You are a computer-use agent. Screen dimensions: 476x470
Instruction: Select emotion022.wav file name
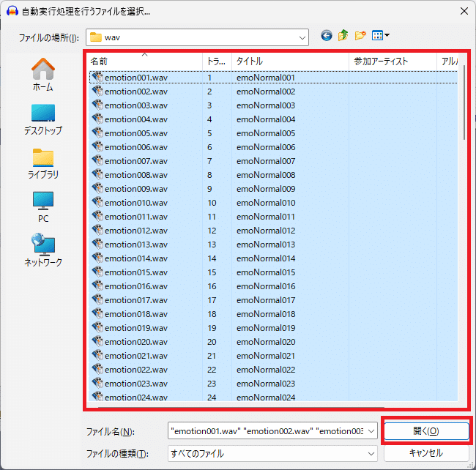[x=136, y=370]
